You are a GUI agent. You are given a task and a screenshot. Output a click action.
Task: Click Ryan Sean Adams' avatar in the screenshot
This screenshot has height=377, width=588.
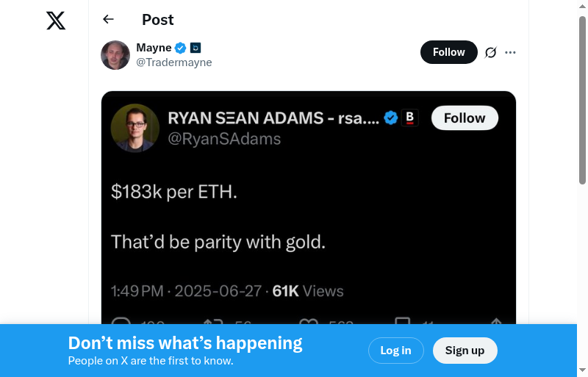135,128
